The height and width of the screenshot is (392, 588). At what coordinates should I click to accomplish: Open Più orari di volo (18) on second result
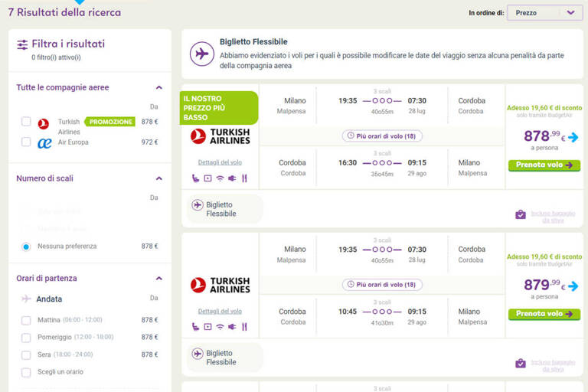pyautogui.click(x=382, y=284)
